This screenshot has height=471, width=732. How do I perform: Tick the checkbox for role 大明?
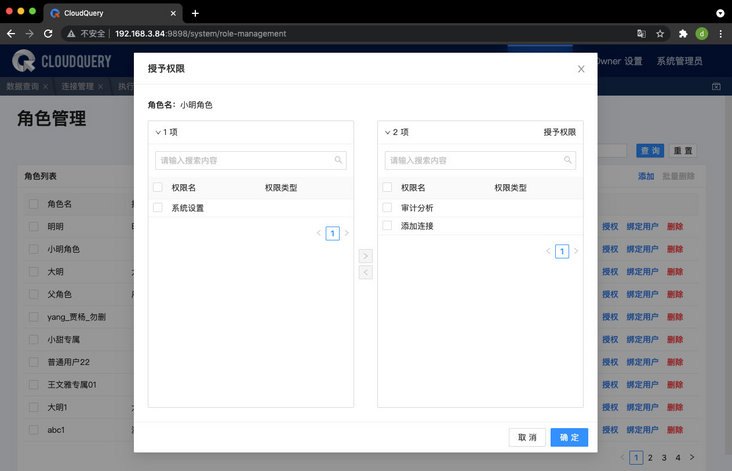(x=34, y=272)
